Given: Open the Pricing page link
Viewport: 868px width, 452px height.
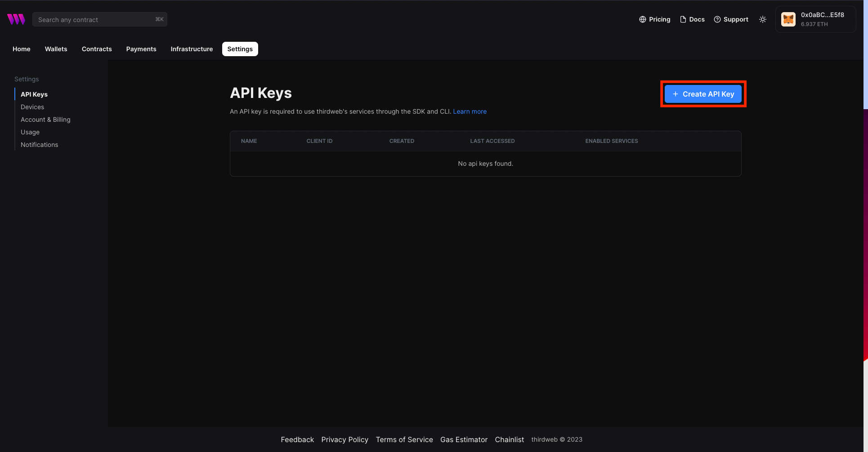Looking at the screenshot, I should tap(655, 19).
